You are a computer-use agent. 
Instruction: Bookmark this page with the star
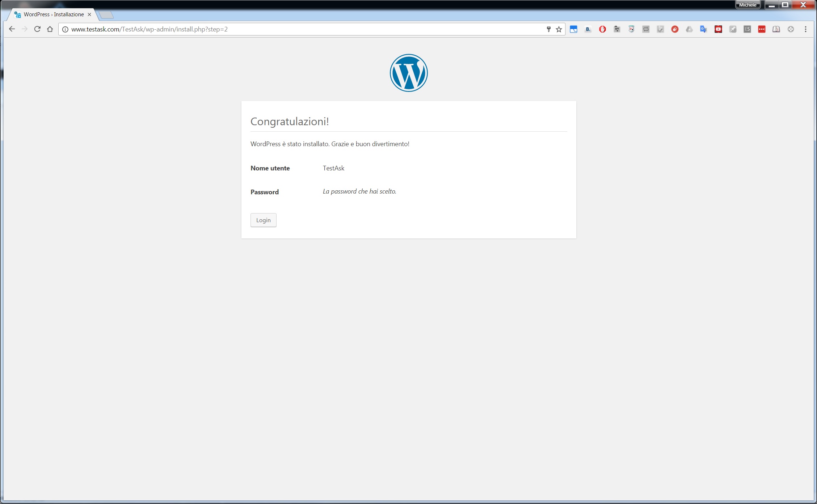coord(559,29)
